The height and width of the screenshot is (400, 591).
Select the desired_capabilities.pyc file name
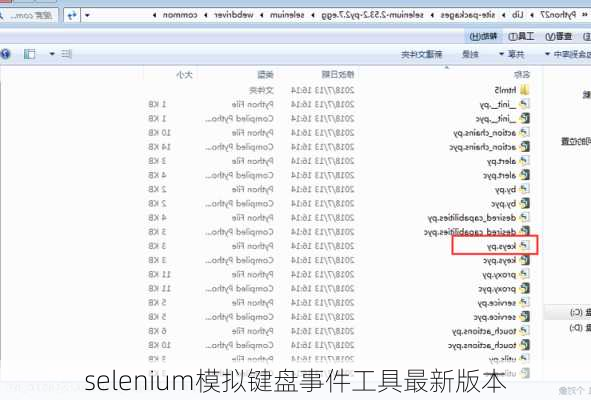point(470,232)
